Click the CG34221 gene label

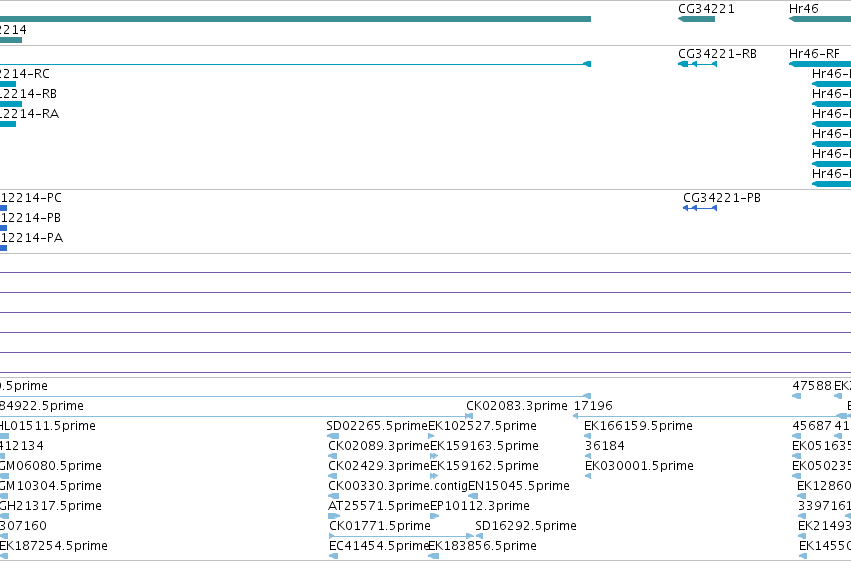pos(706,9)
